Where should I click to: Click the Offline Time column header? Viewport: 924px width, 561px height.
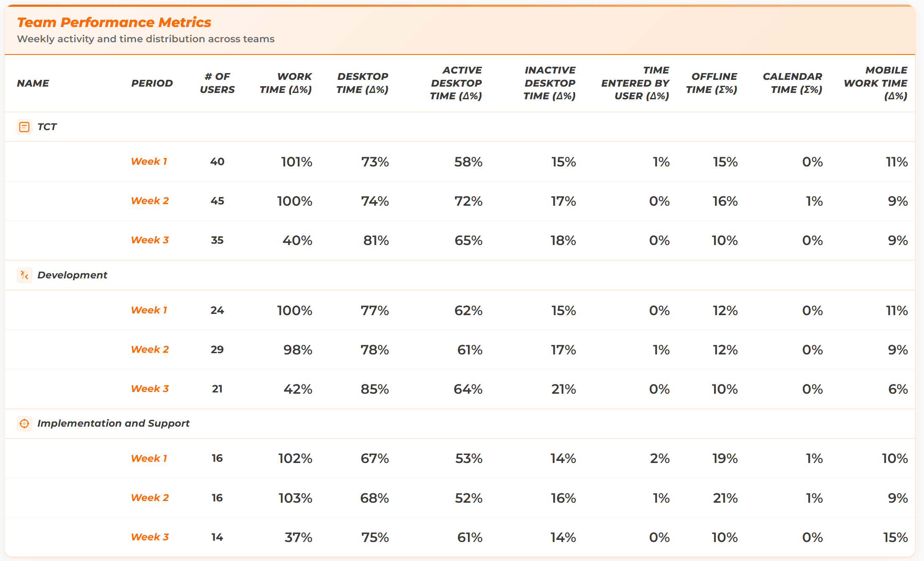(712, 83)
